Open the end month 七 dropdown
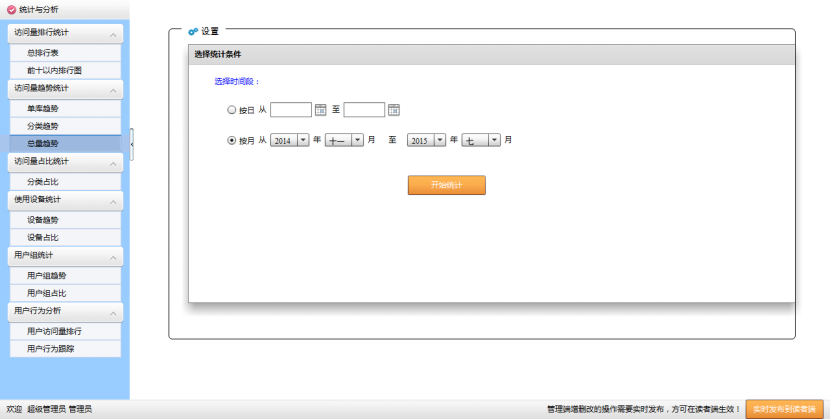Screen dimensions: 831x419 [x=494, y=141]
